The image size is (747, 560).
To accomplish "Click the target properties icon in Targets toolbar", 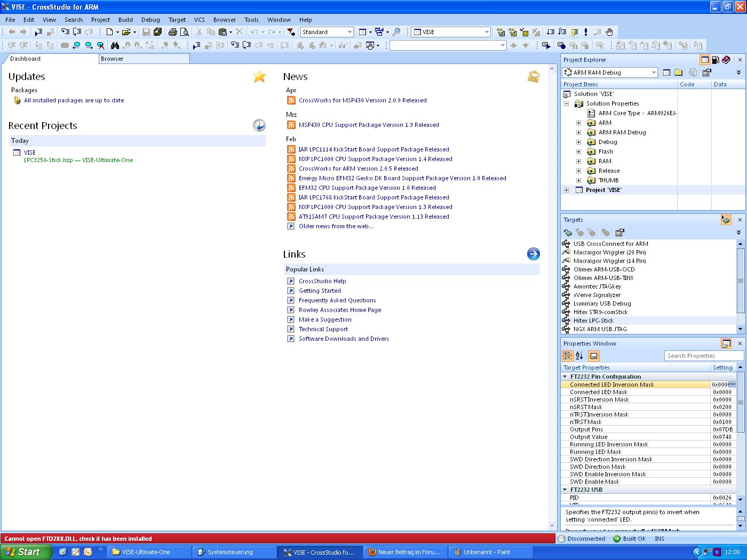I will tap(619, 233).
